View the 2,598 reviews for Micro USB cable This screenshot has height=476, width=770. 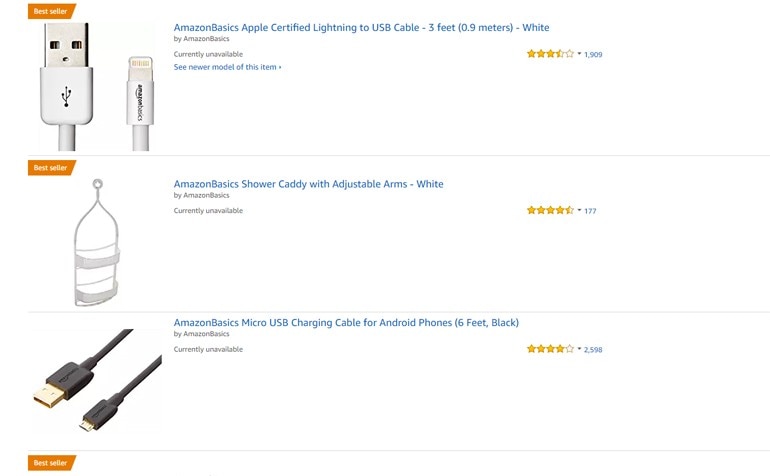(x=593, y=350)
